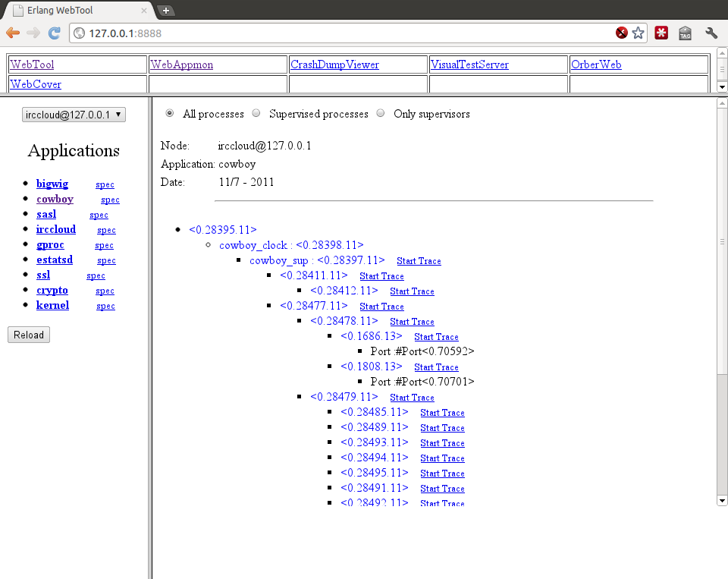Screen dimensions: 728x579
Task: Start Trace for process <0.28494.11>
Action: click(x=442, y=458)
